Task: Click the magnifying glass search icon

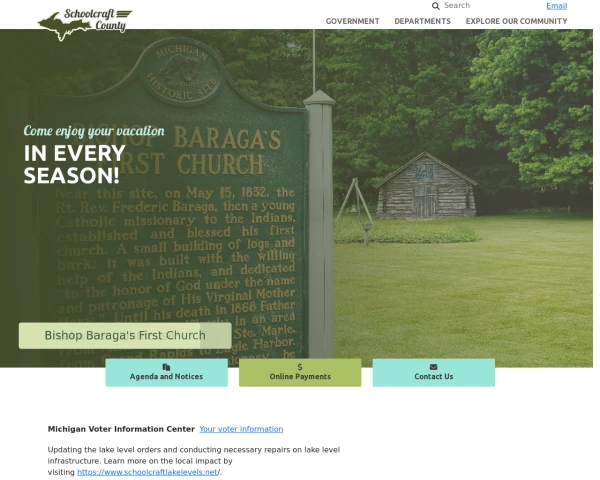Action: tap(435, 6)
